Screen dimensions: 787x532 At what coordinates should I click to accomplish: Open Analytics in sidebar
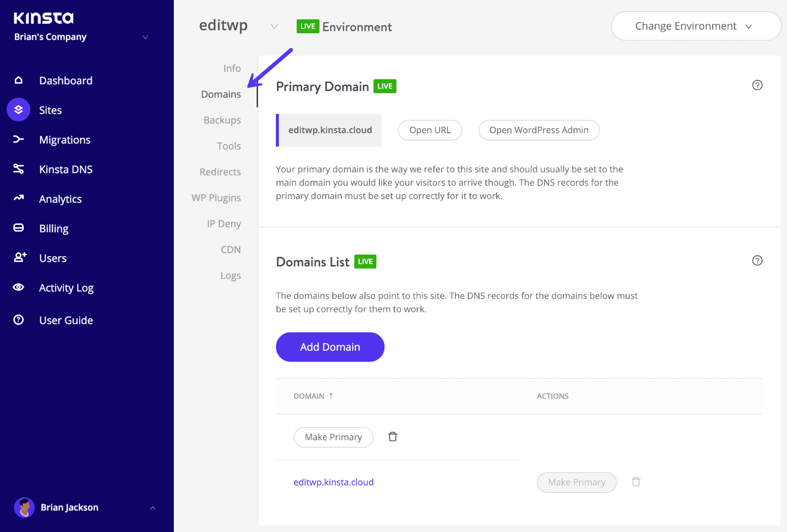60,199
